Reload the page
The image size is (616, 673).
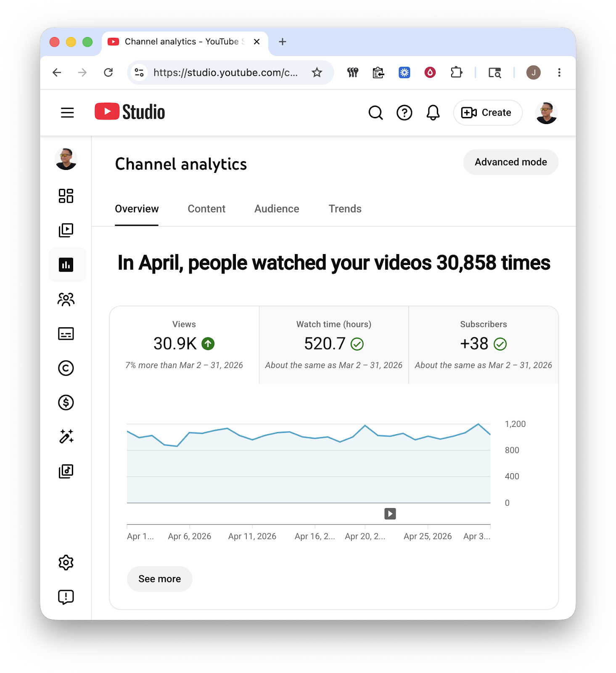point(108,72)
